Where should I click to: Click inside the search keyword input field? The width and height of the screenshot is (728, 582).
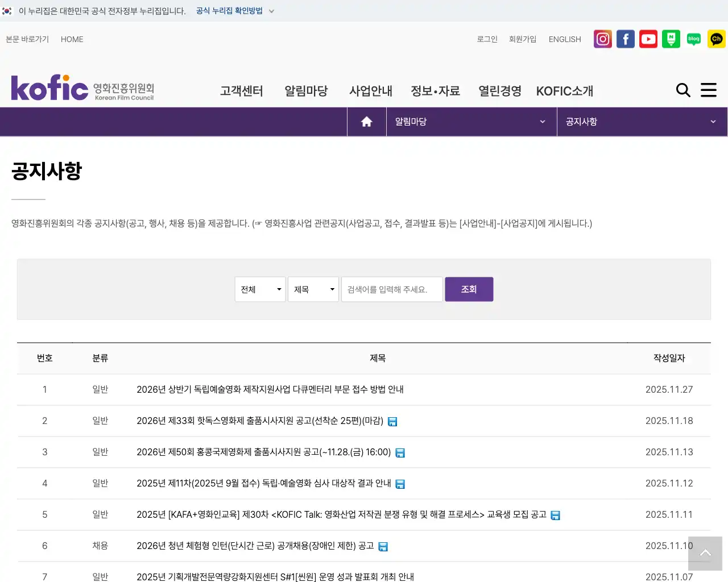(x=391, y=289)
